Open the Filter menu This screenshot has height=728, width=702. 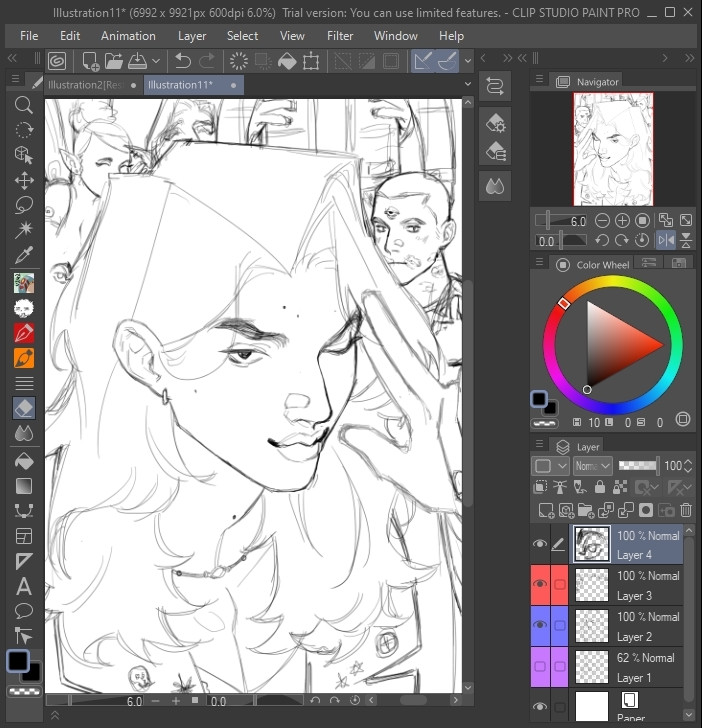340,36
